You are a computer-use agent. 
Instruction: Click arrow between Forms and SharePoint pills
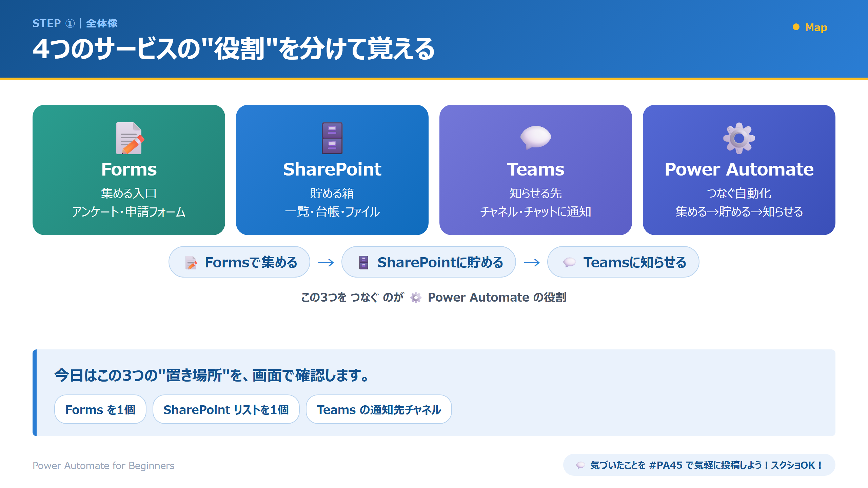[x=326, y=262]
